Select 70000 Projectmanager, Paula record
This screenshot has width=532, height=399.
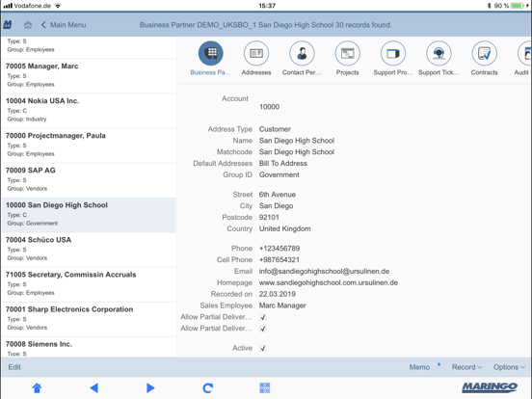click(89, 146)
